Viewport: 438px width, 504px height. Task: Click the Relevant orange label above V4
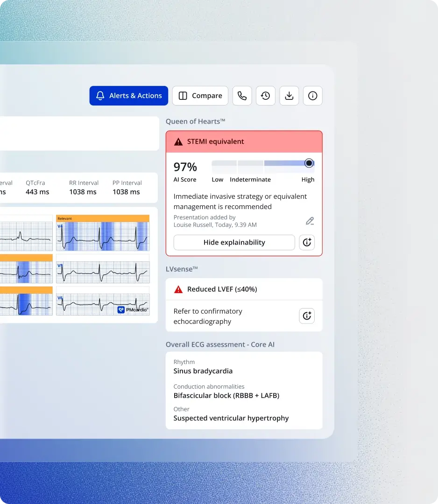click(x=103, y=218)
